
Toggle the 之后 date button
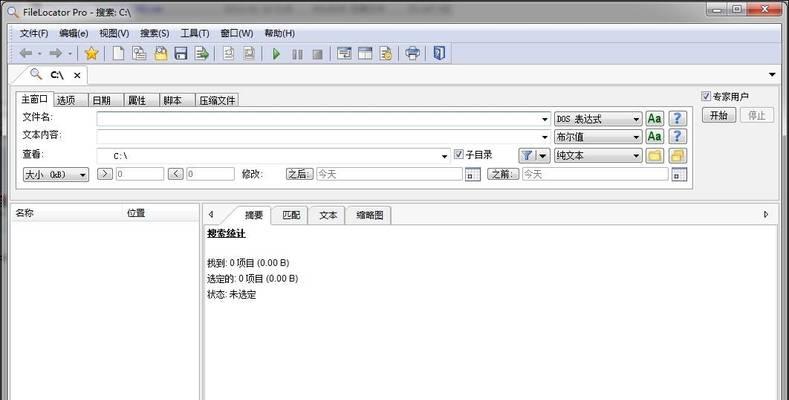pyautogui.click(x=299, y=174)
